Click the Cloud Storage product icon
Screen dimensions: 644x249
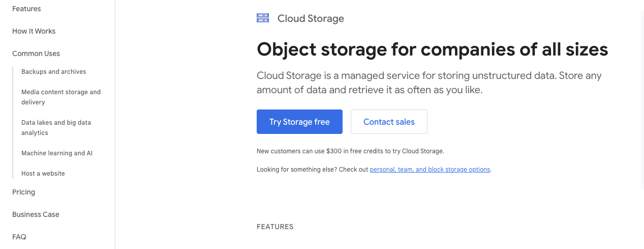263,18
